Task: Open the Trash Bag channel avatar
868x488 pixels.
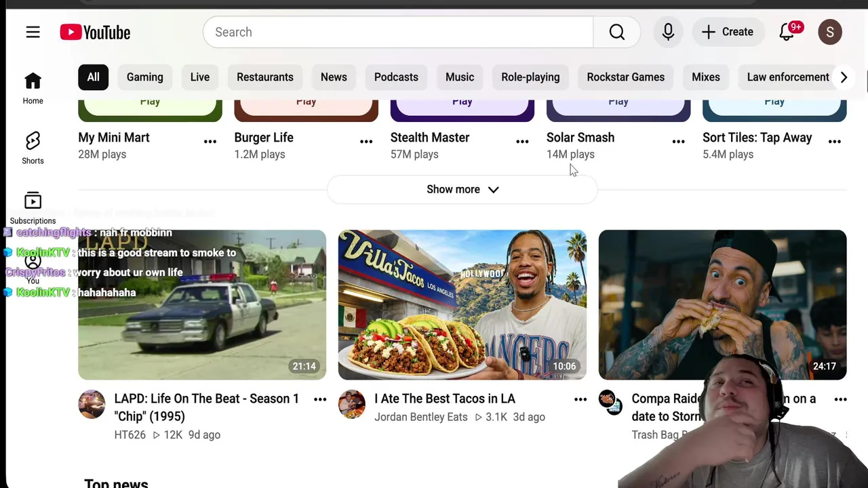Action: click(x=611, y=402)
